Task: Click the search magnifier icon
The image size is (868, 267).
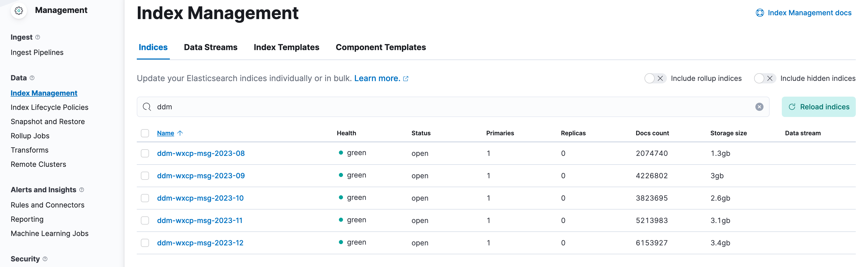Action: click(x=147, y=107)
